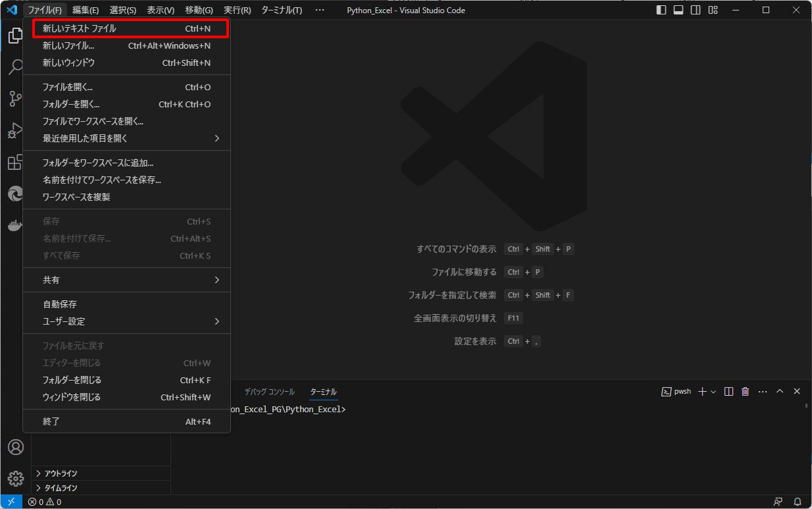Open the Docker view in activity bar
The height and width of the screenshot is (509, 812).
pyautogui.click(x=15, y=225)
